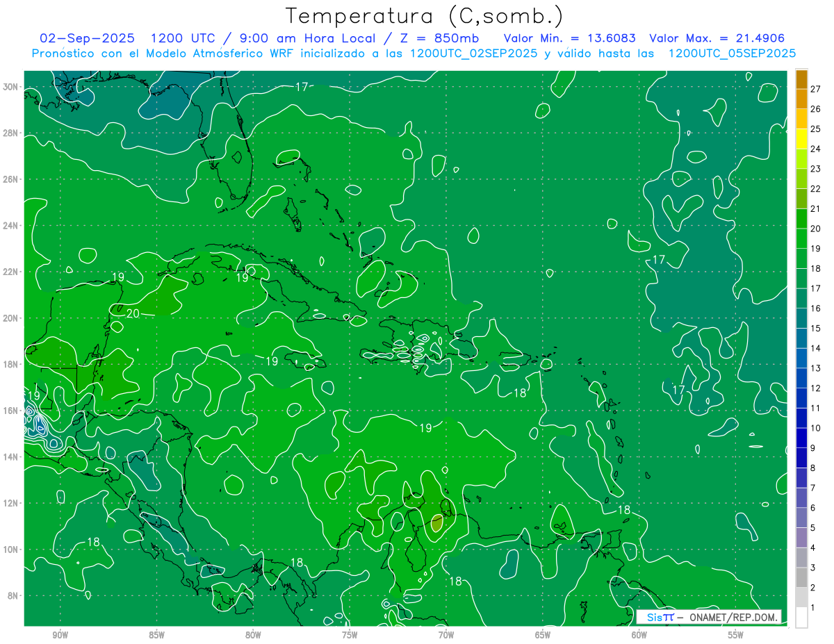Click the '20' contour label near Yucatán
The height and width of the screenshot is (644, 834).
[133, 313]
